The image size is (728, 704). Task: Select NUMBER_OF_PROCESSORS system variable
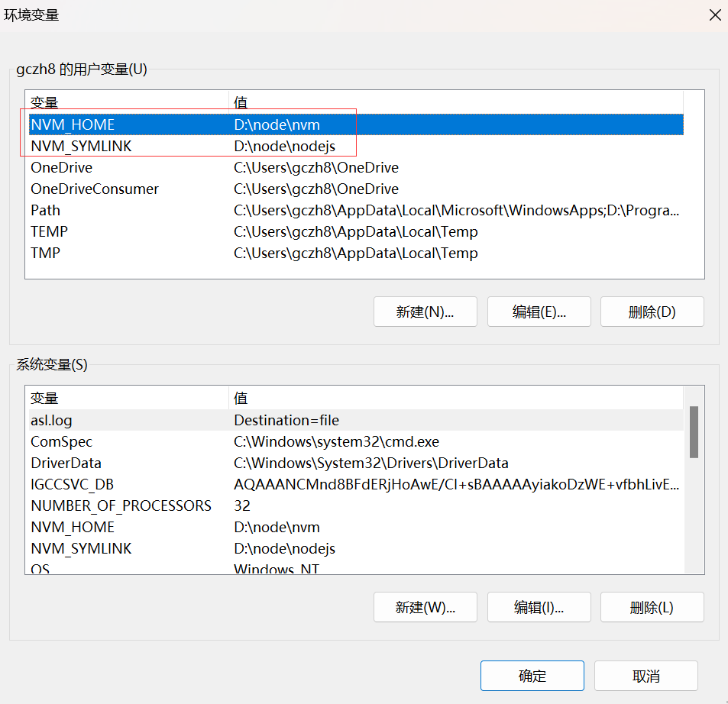tap(356, 505)
